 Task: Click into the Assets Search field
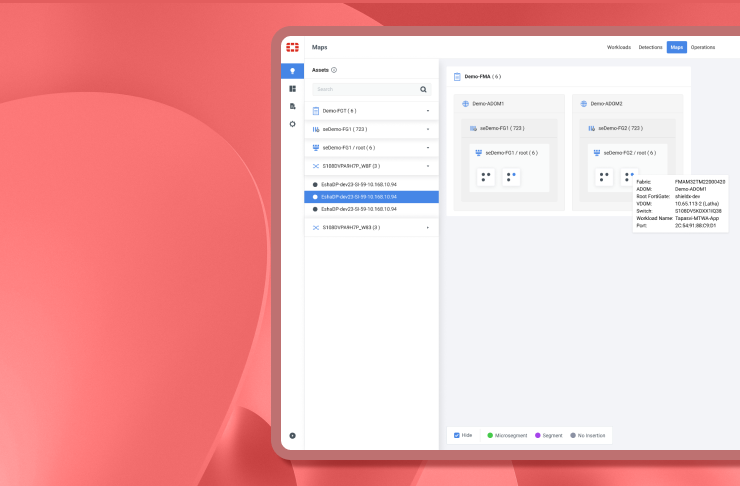371,89
